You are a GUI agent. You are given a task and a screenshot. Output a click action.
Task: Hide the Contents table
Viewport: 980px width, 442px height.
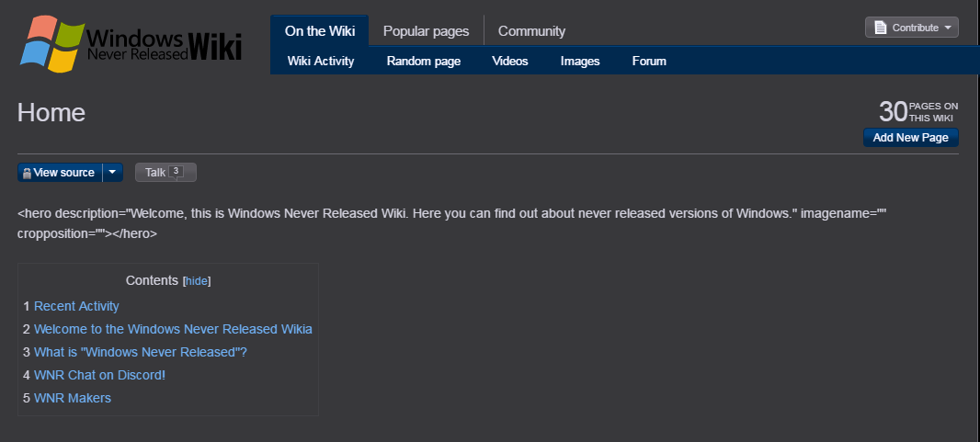[x=197, y=281]
